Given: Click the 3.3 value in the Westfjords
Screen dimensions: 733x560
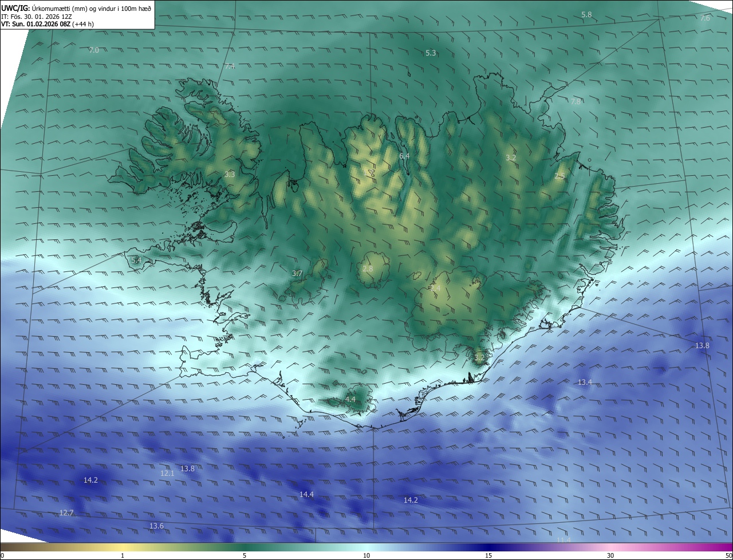Looking at the screenshot, I should 229,174.
